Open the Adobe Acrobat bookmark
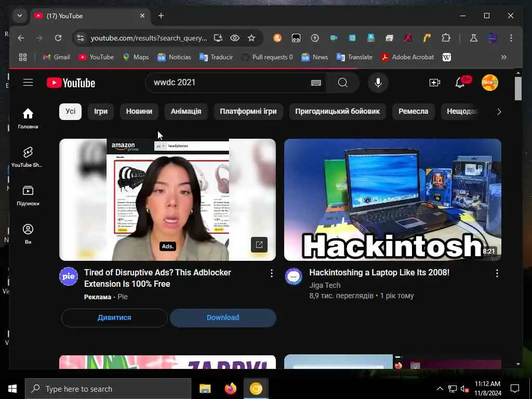 pyautogui.click(x=407, y=57)
